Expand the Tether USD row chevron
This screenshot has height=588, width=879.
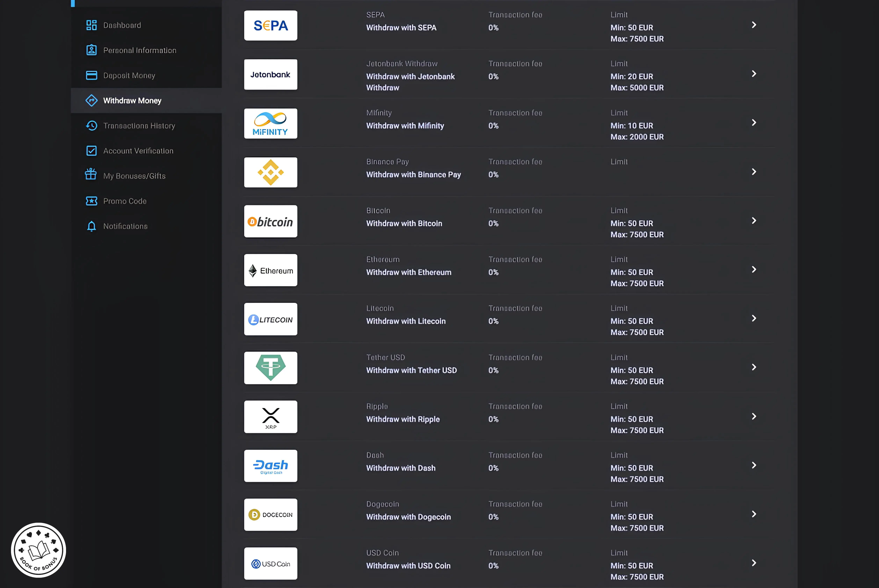point(754,367)
